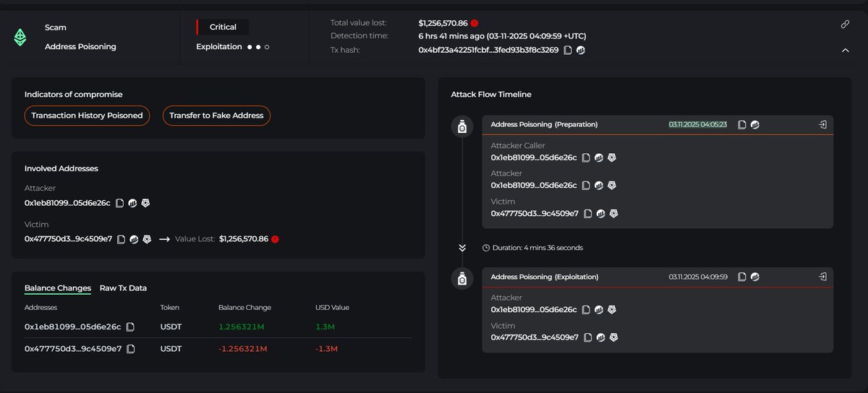This screenshot has height=393, width=868.
Task: Copy the victim address in Balance Changes table
Action: pyautogui.click(x=130, y=349)
